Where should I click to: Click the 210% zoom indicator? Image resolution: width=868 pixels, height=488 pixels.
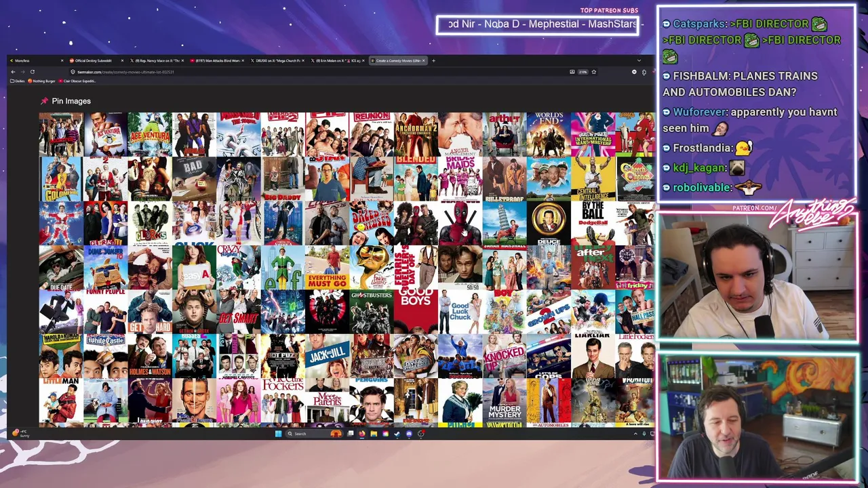[583, 72]
